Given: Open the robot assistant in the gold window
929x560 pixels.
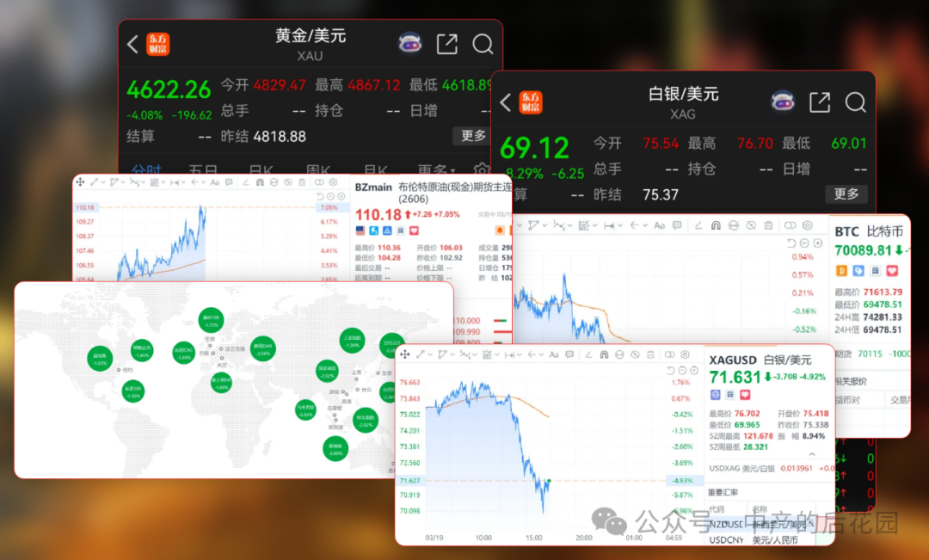Looking at the screenshot, I should coord(409,43).
